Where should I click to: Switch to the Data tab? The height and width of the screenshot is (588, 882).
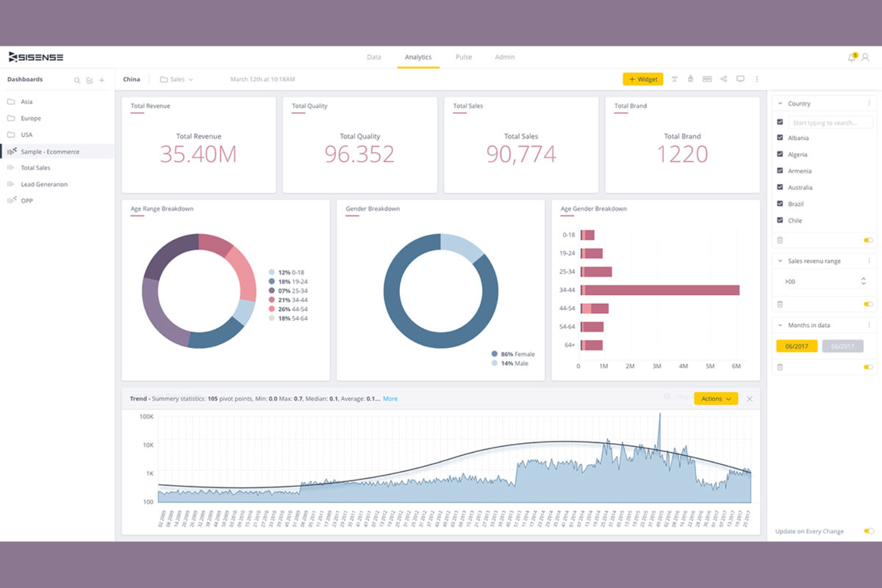pyautogui.click(x=374, y=57)
